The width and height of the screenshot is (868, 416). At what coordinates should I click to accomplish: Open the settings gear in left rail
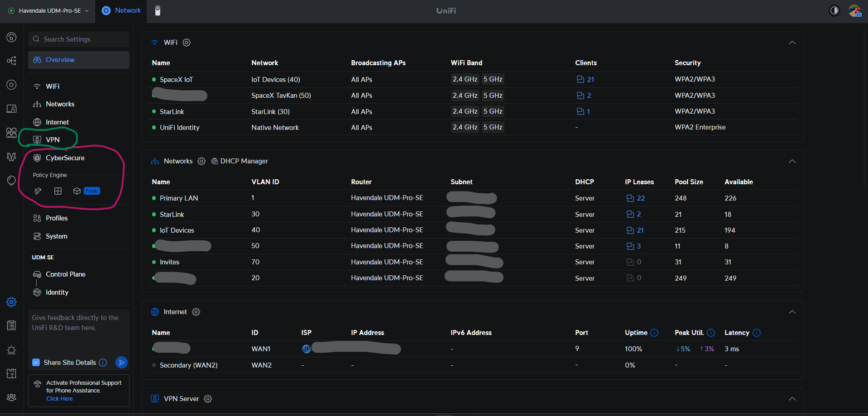point(11,302)
